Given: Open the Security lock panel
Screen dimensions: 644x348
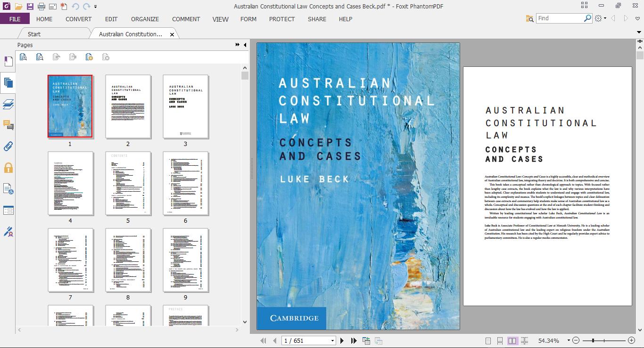Looking at the screenshot, I should [8, 168].
